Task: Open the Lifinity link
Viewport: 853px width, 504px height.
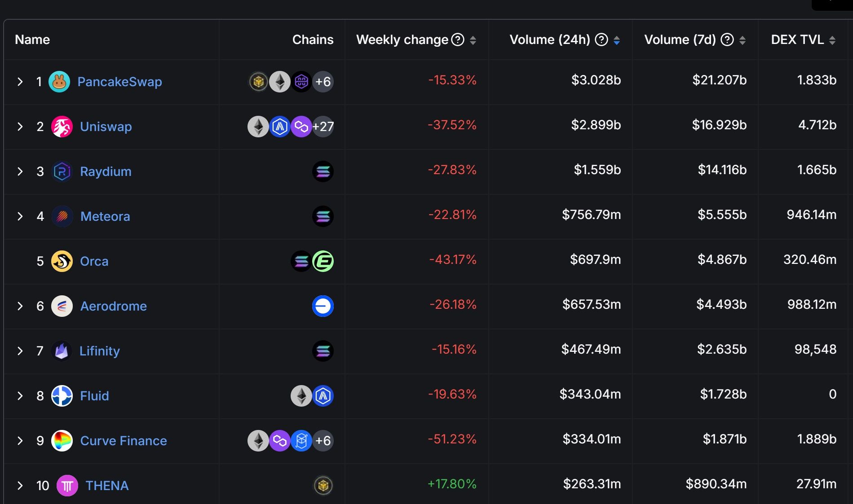Action: (x=100, y=351)
